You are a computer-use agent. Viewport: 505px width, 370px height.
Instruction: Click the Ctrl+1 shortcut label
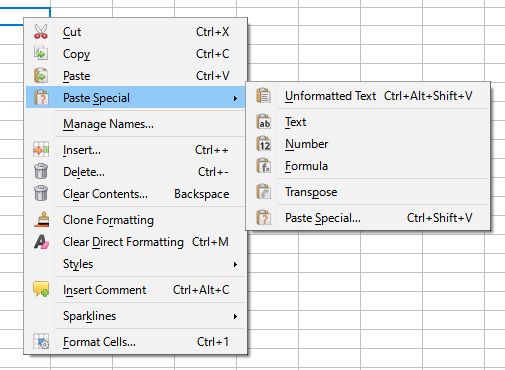click(213, 342)
